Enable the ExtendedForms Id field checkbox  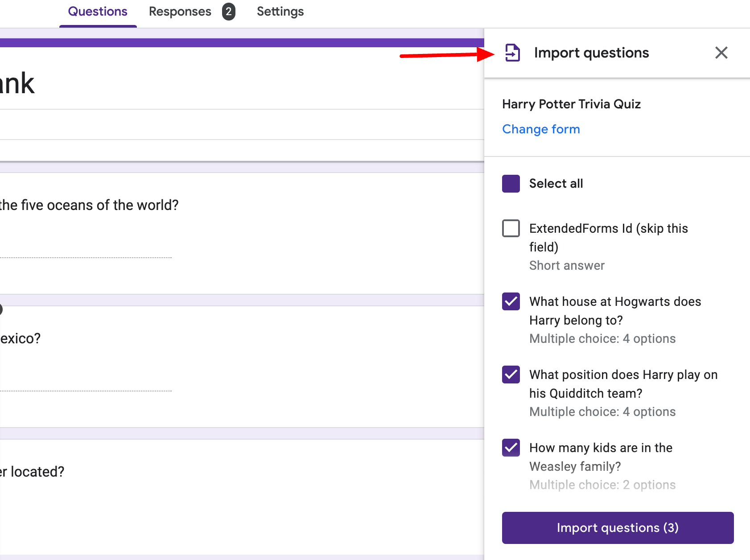point(511,228)
